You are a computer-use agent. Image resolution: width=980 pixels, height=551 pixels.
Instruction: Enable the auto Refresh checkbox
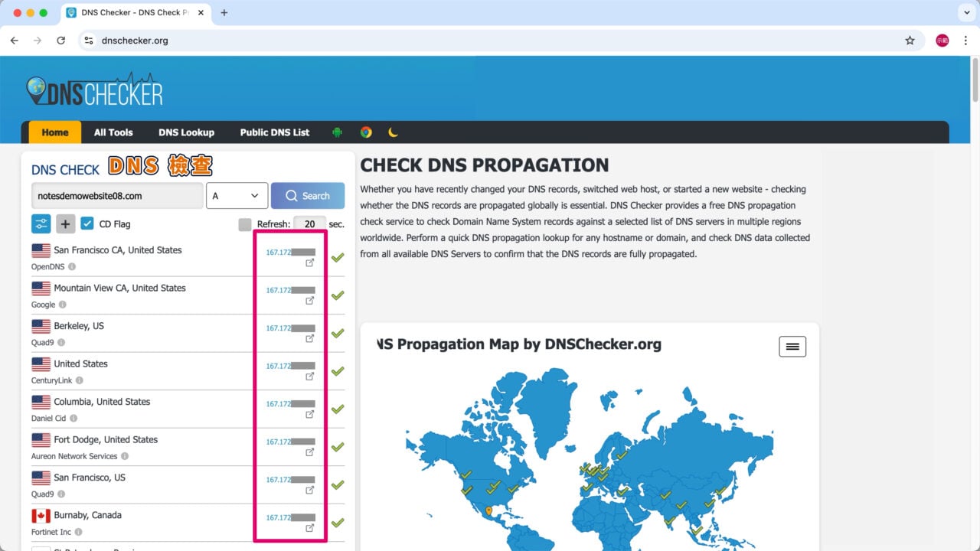pos(246,223)
